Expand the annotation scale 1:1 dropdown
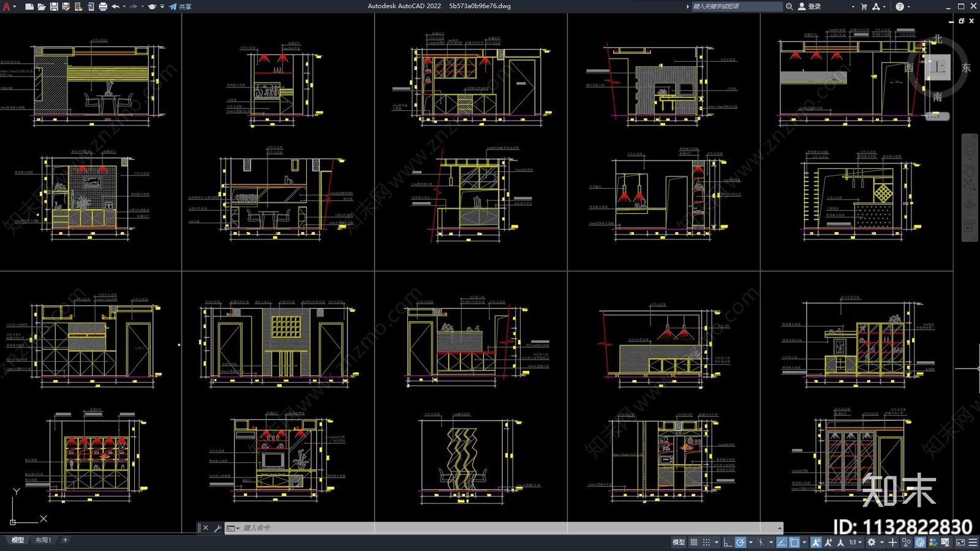The image size is (980, 551). [x=856, y=542]
